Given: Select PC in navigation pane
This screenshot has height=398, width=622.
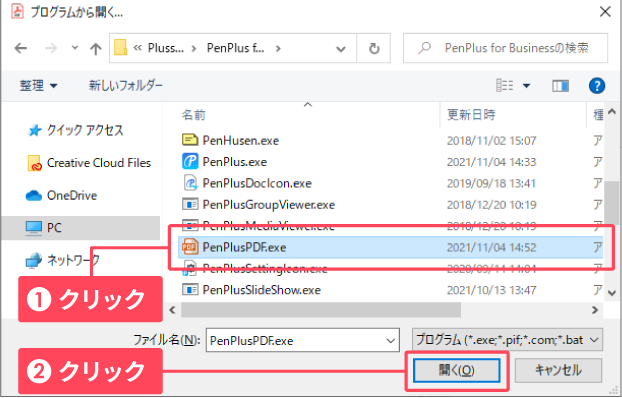Looking at the screenshot, I should coord(81,228).
